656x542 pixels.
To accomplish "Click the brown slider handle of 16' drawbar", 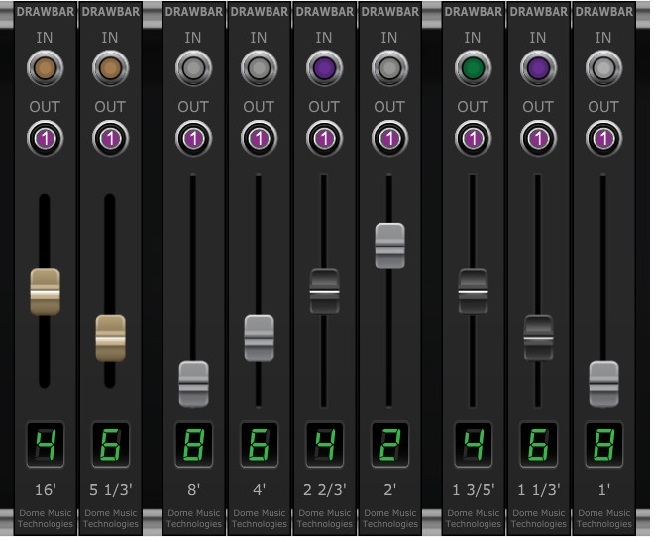I will pos(45,292).
